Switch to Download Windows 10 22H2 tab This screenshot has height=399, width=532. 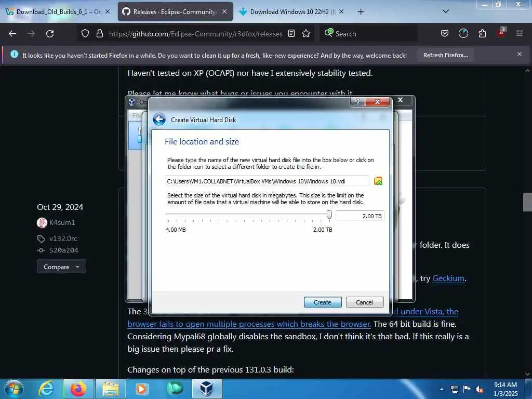tap(292, 12)
